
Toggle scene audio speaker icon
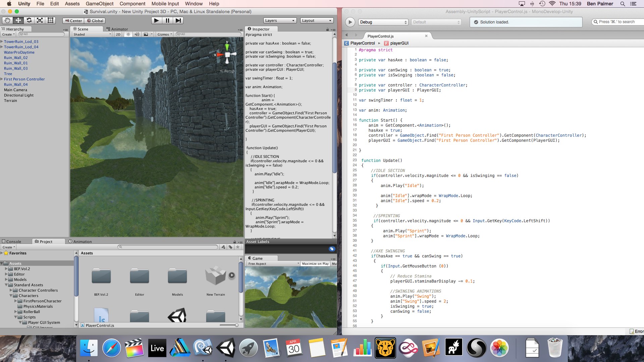137,34
